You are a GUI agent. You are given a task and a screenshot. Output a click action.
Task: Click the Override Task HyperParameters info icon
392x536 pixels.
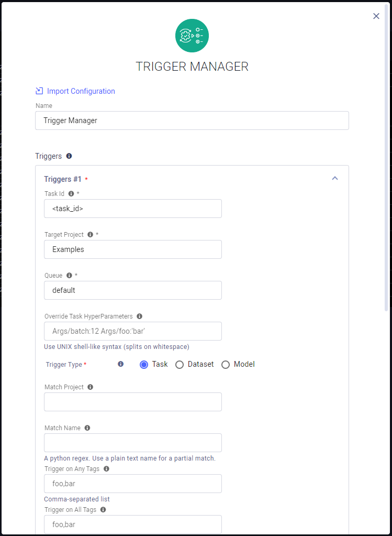tap(139, 316)
